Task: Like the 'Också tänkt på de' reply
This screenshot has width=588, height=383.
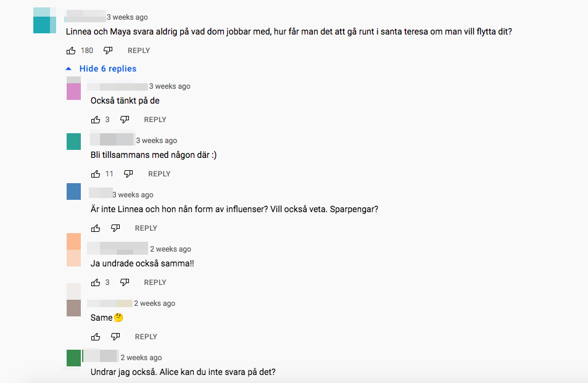Action: click(96, 120)
